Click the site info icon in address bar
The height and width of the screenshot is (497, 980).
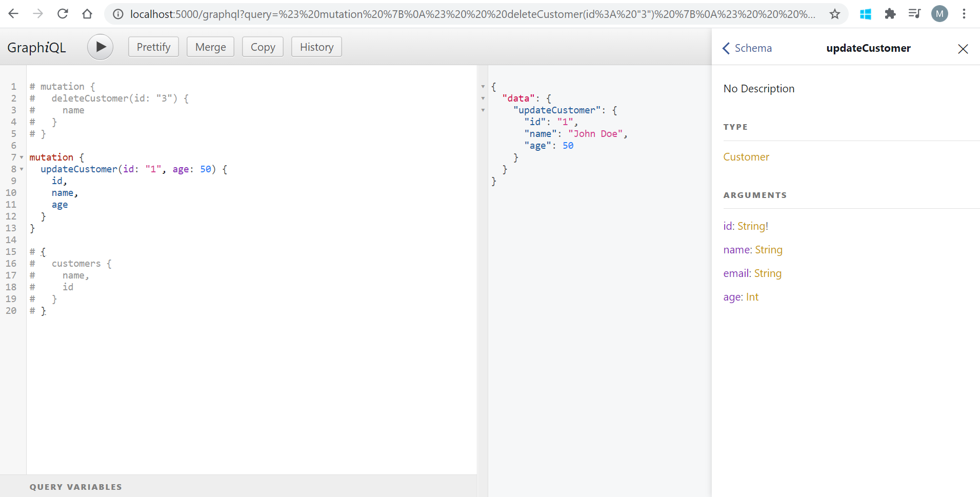(117, 14)
